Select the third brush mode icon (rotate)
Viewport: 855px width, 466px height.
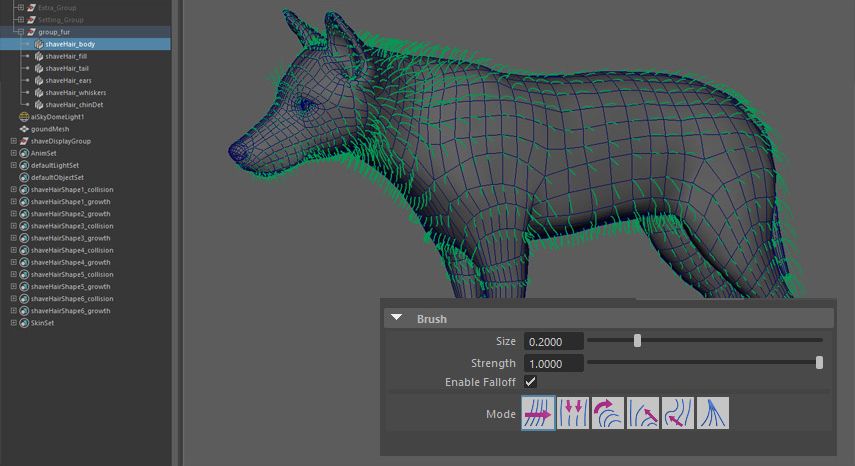point(608,413)
